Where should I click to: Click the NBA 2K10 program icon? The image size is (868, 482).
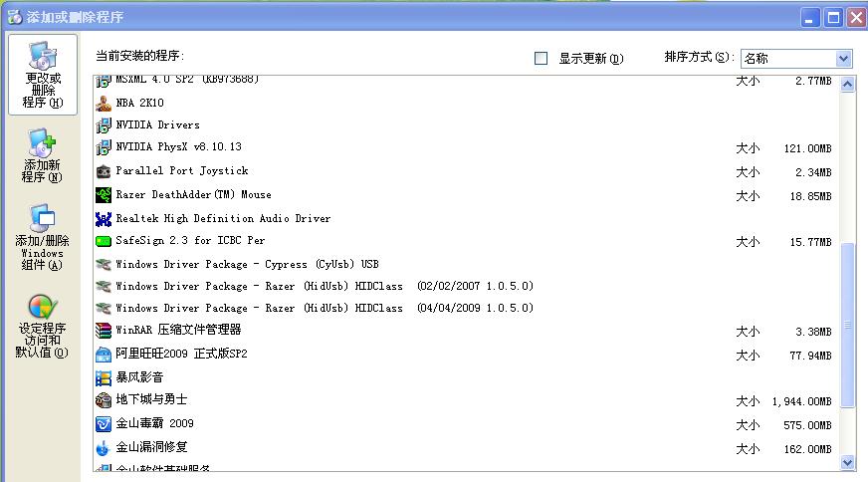[x=103, y=104]
